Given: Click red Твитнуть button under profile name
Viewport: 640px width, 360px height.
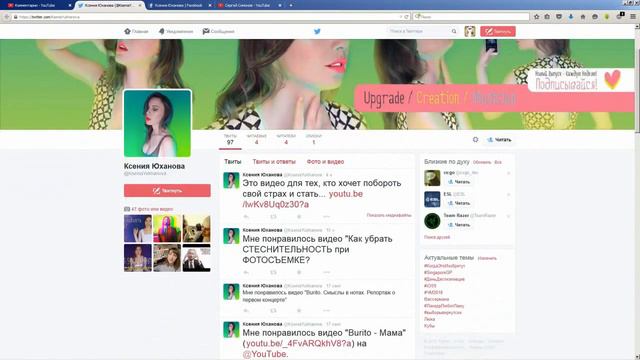Looking at the screenshot, I should (x=167, y=191).
